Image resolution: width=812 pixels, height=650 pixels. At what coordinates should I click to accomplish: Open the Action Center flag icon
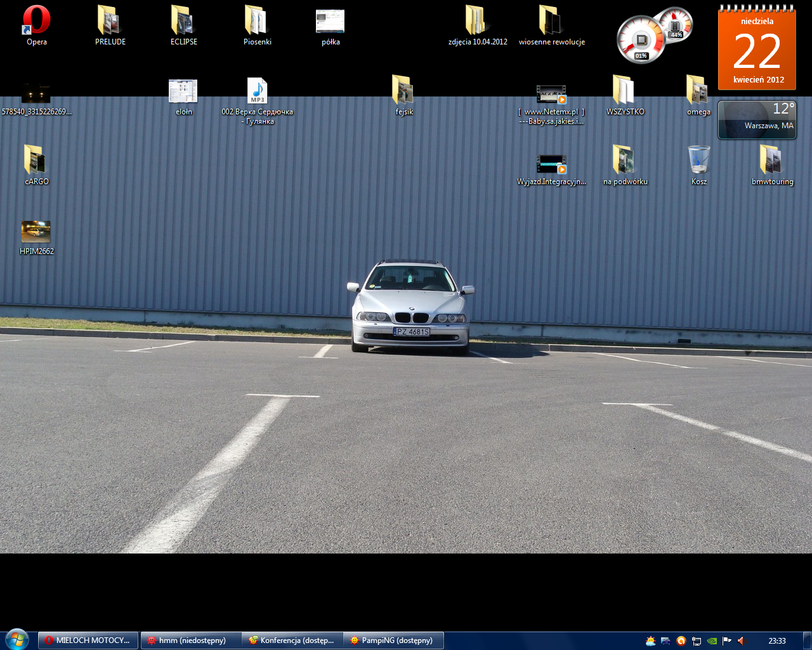click(727, 640)
